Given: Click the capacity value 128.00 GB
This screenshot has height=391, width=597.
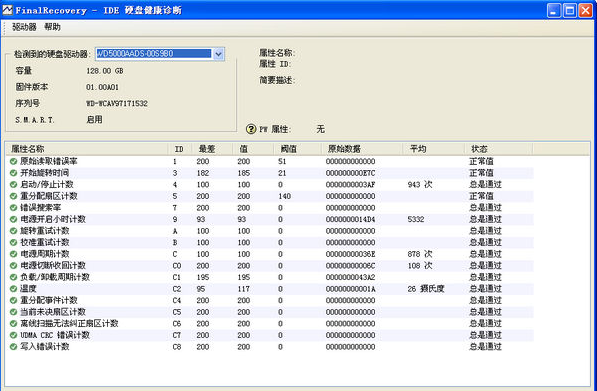Looking at the screenshot, I should point(105,71).
